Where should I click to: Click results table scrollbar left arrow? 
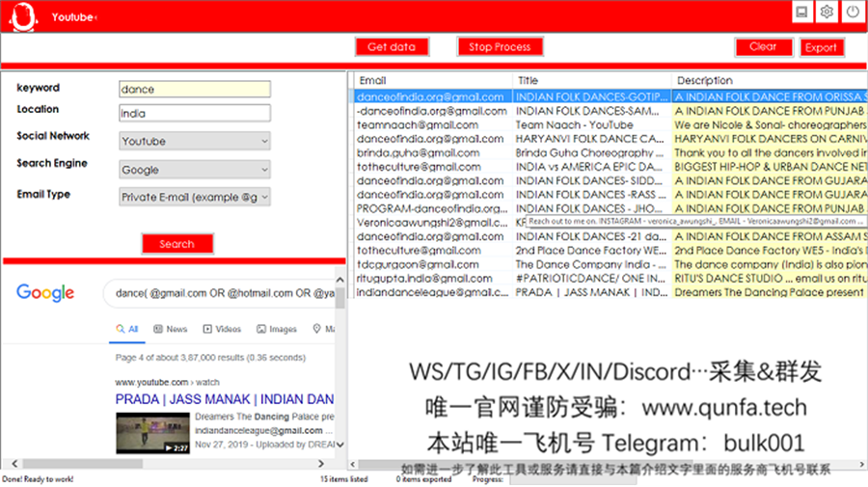click(353, 464)
